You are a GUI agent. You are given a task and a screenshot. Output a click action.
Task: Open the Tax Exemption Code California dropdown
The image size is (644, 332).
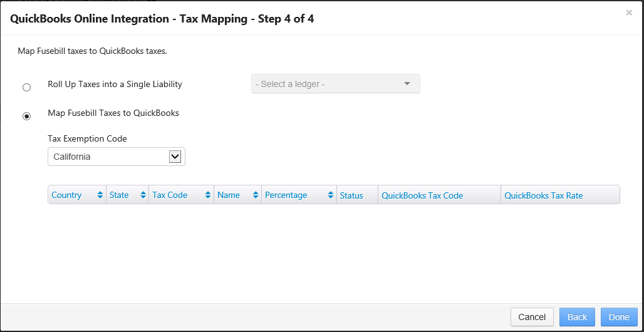coord(117,157)
